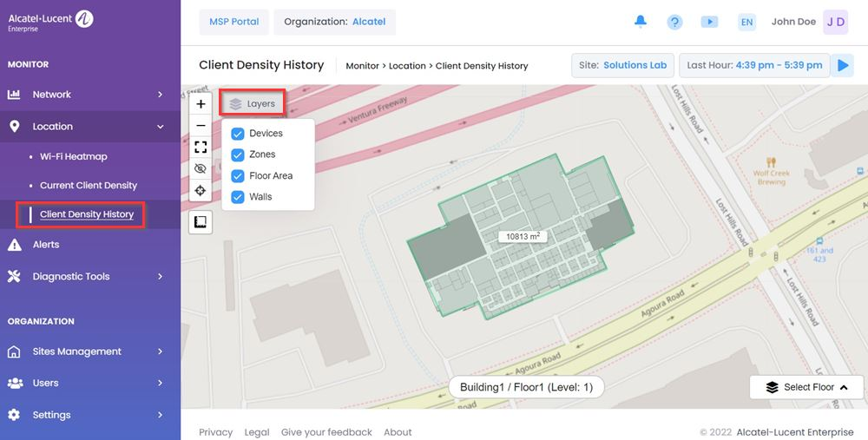Open the Layers button
868x440 pixels.
point(253,103)
